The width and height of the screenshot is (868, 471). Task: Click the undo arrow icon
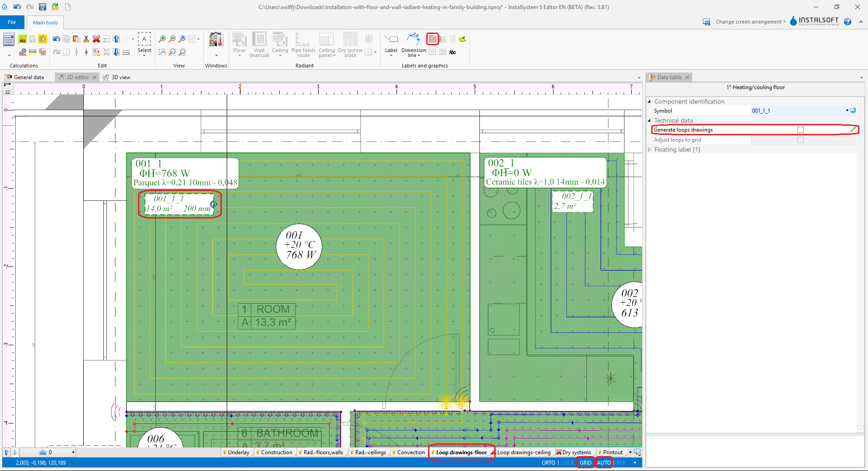[56, 39]
